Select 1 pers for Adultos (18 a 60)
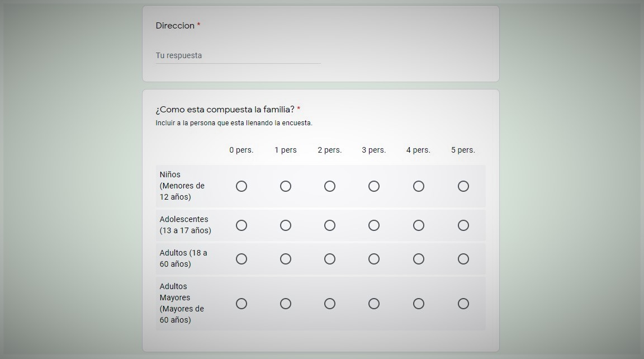Image resolution: width=644 pixels, height=359 pixels. (285, 259)
